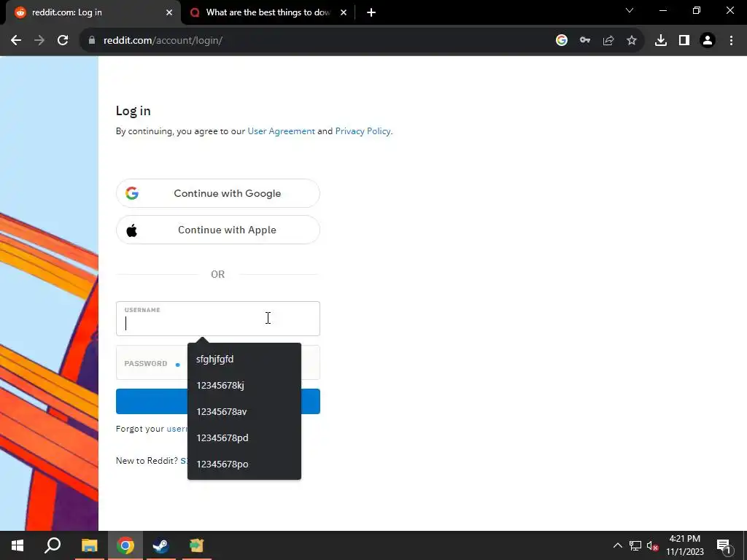Screen dimensions: 747x560
Task: Open the Privacy Policy link
Action: click(x=363, y=131)
